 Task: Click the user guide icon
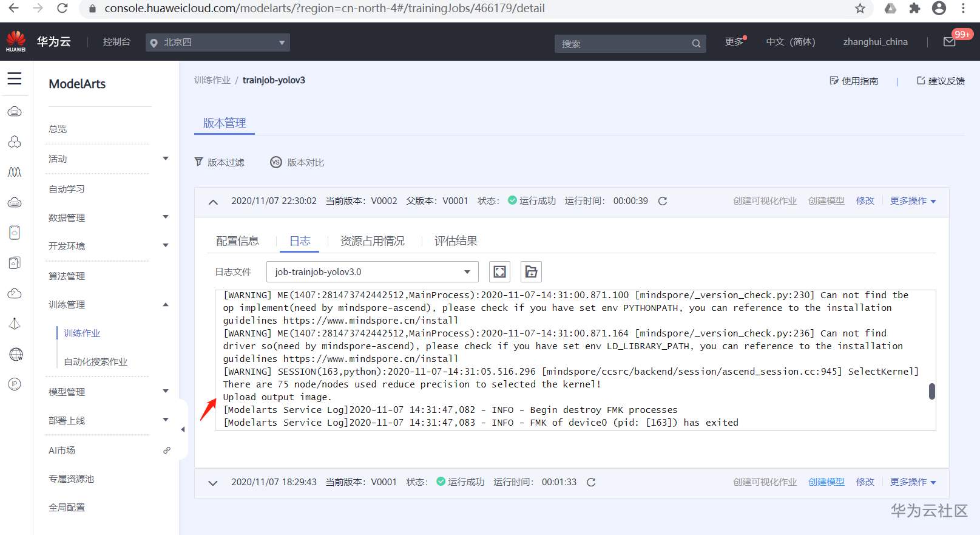tap(834, 81)
